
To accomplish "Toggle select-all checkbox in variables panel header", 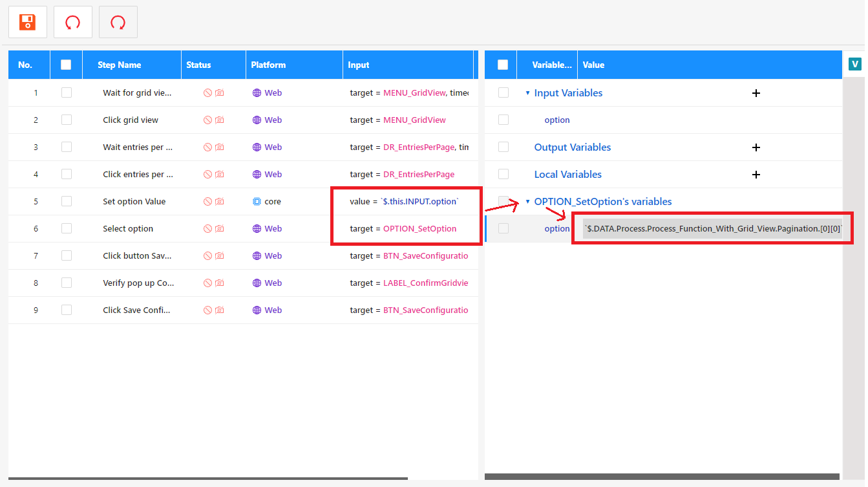I will [x=503, y=65].
